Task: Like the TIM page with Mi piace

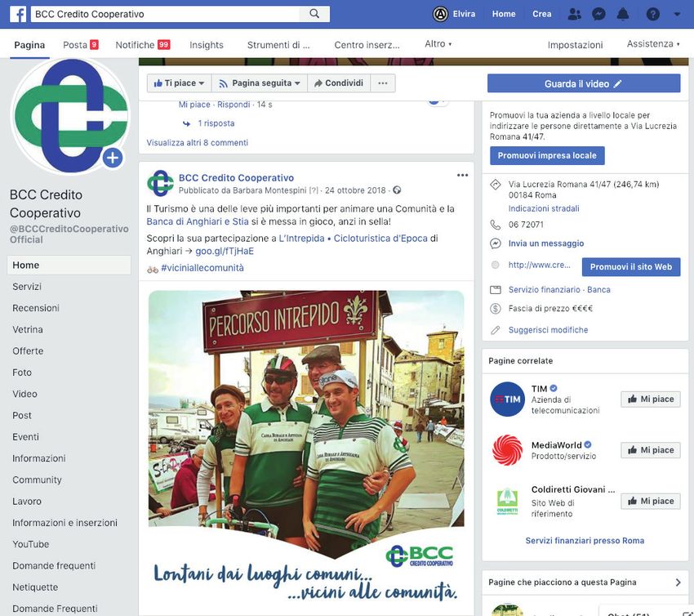Action: pyautogui.click(x=651, y=399)
